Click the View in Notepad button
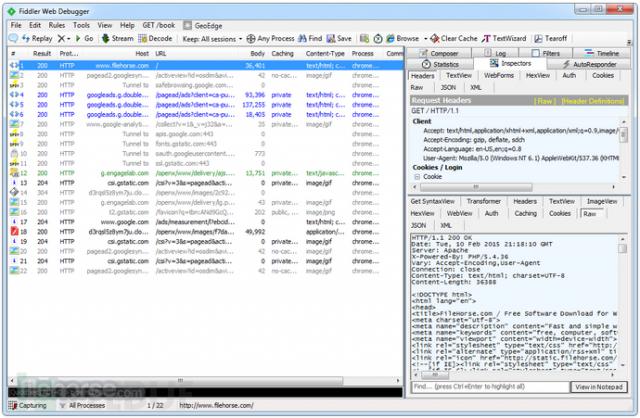This screenshot has width=640, height=418. 599,387
